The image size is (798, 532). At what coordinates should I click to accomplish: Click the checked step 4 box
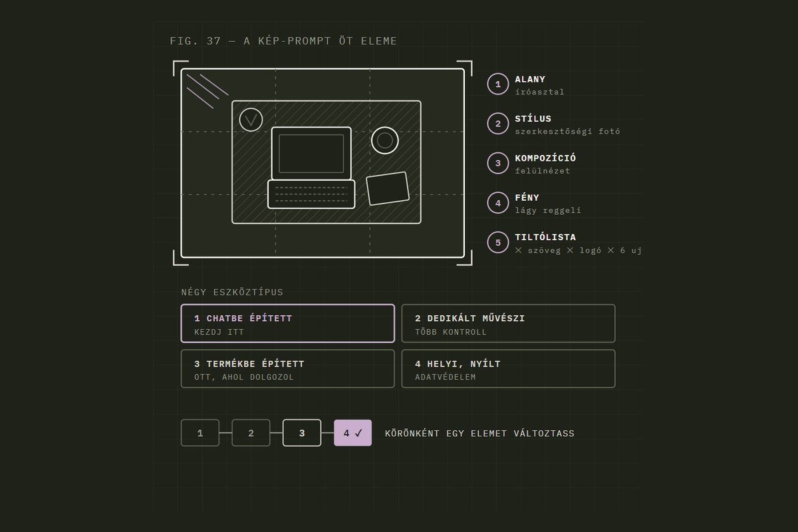pos(352,433)
